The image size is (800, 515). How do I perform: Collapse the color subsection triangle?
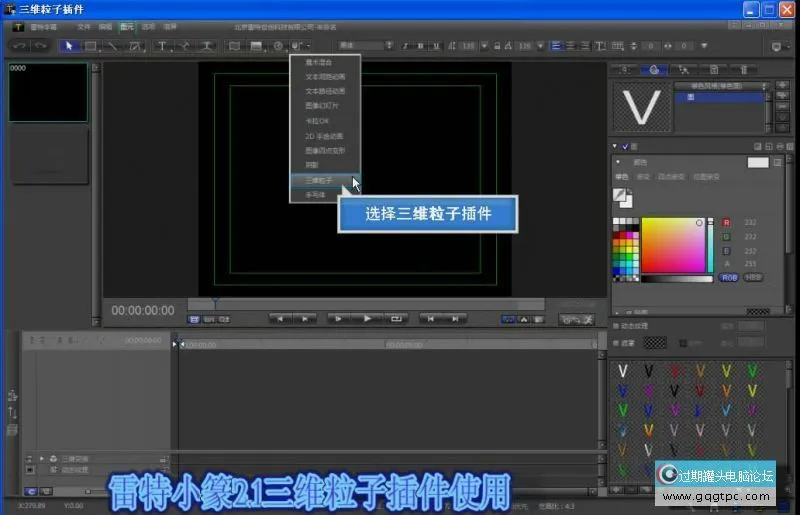(618, 162)
